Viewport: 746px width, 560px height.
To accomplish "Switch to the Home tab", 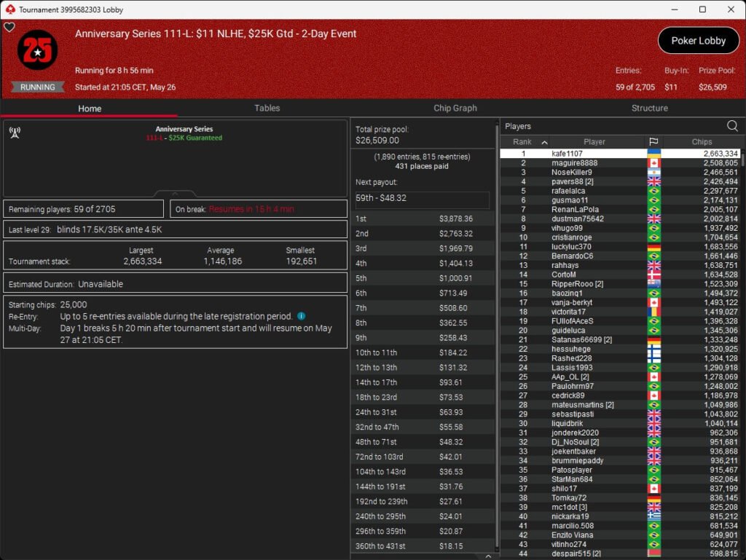I will (90, 109).
